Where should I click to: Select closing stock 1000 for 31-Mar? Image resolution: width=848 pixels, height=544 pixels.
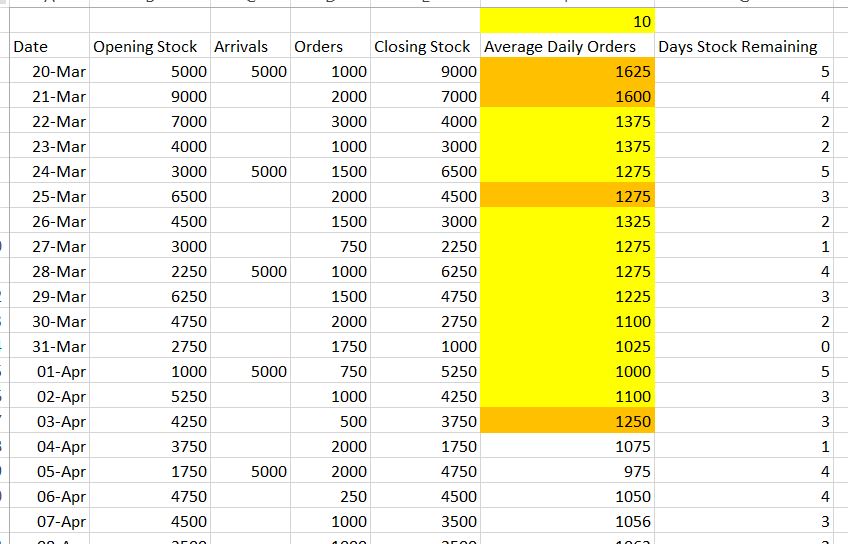pyautogui.click(x=426, y=346)
